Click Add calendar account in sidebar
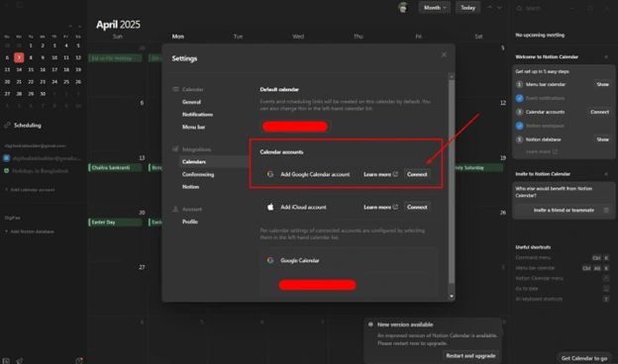The width and height of the screenshot is (618, 364). [30, 190]
